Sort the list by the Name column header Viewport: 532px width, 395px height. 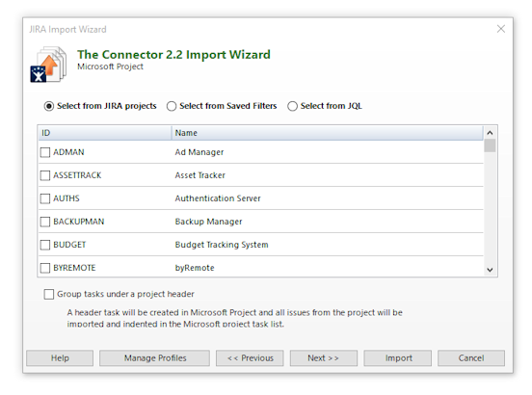pos(328,133)
